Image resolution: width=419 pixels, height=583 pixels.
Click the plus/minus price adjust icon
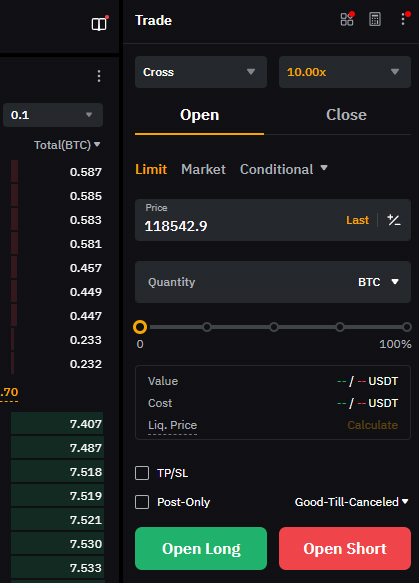pos(394,220)
